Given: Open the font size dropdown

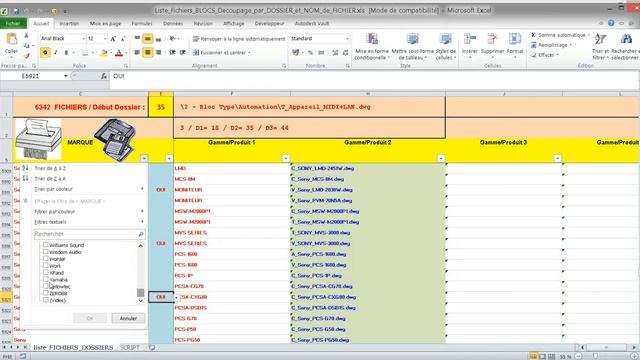Looking at the screenshot, I should pos(105,39).
